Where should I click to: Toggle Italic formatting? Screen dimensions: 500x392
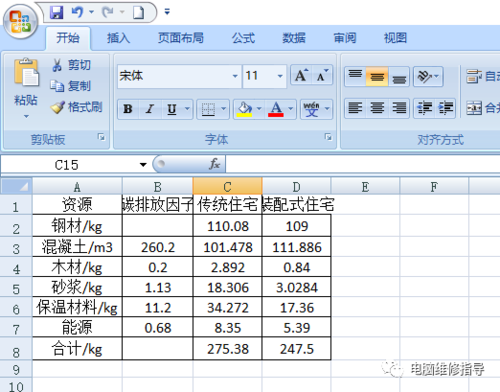pos(150,109)
